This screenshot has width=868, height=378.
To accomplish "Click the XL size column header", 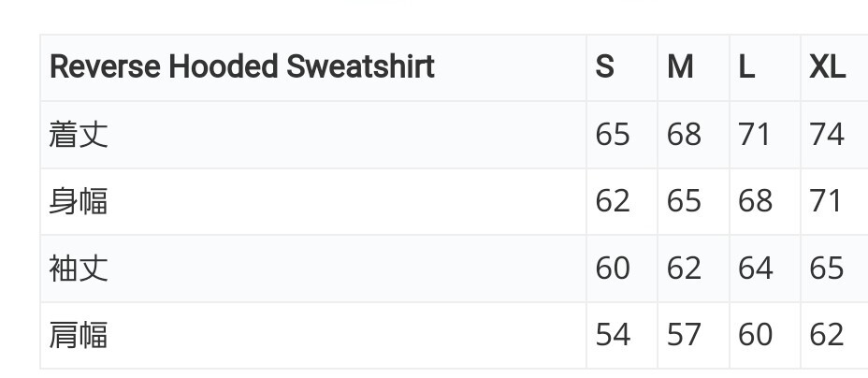I will 827,67.
